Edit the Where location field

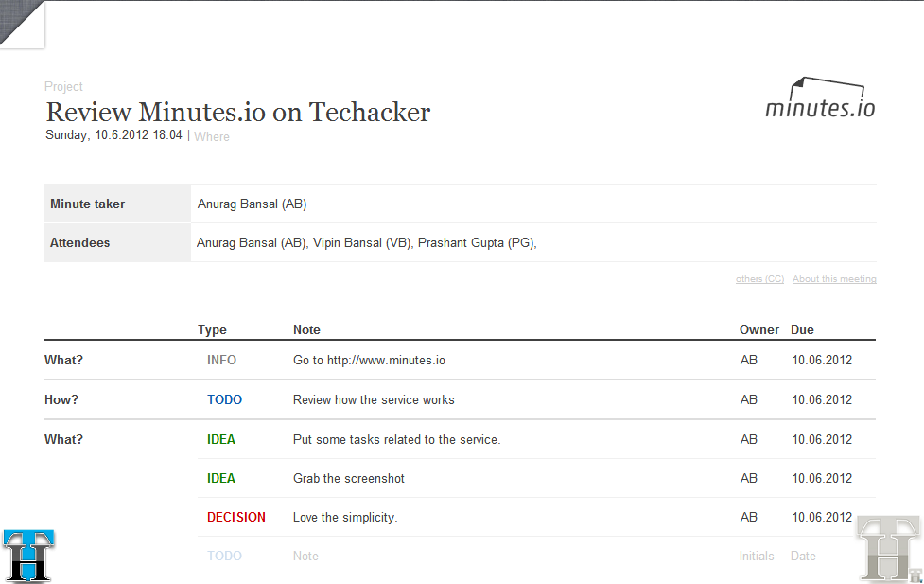pyautogui.click(x=212, y=137)
